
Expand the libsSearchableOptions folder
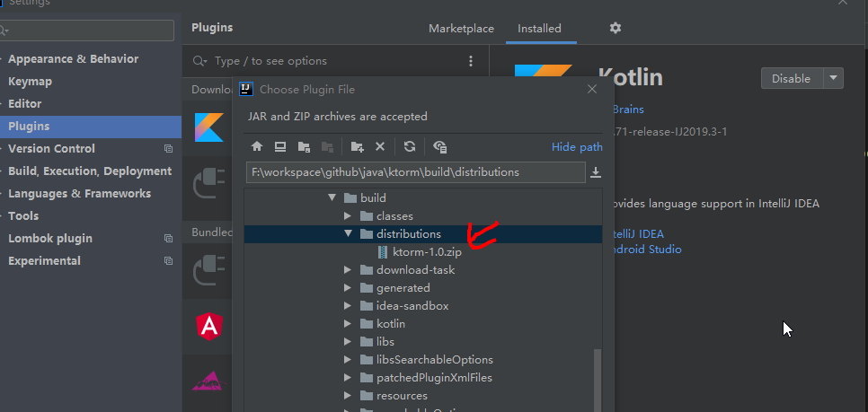point(348,359)
